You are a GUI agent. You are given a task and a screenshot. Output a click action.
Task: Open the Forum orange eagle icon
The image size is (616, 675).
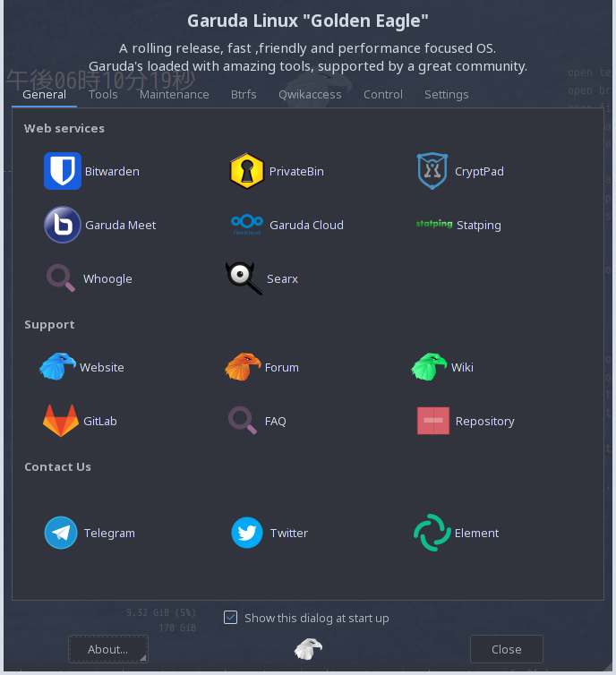[243, 367]
